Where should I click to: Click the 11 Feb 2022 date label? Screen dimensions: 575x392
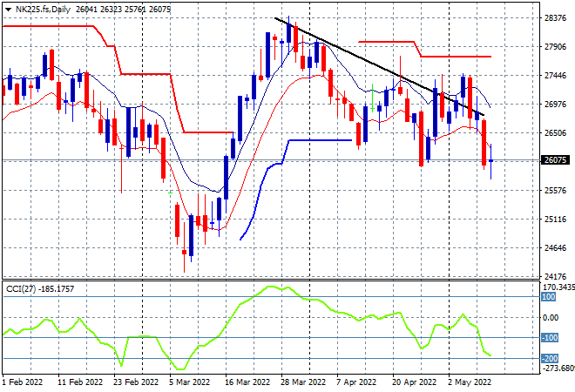(80, 382)
